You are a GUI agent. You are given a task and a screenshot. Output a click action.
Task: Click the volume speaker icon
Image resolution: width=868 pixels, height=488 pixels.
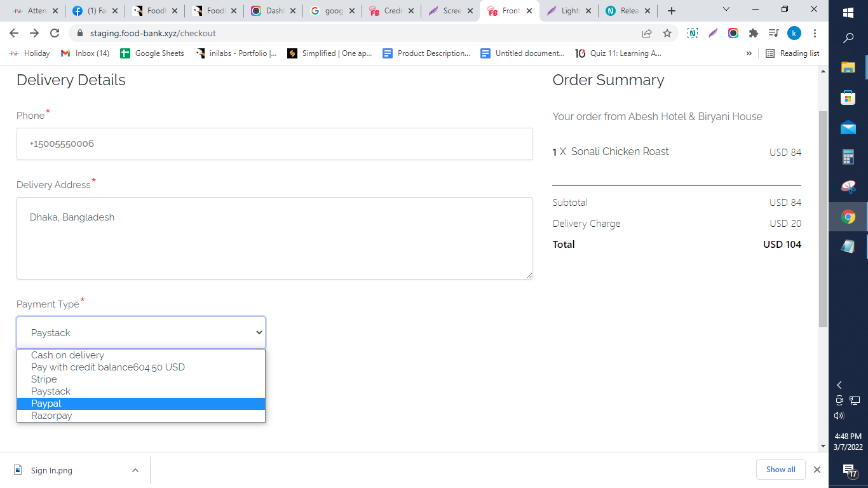[x=839, y=416]
